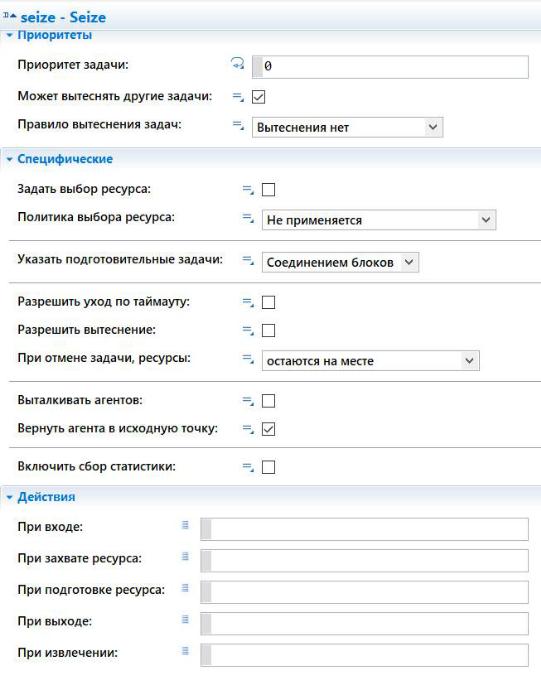Click the code icon next to При извлечении
The width and height of the screenshot is (541, 674).
coord(185,651)
